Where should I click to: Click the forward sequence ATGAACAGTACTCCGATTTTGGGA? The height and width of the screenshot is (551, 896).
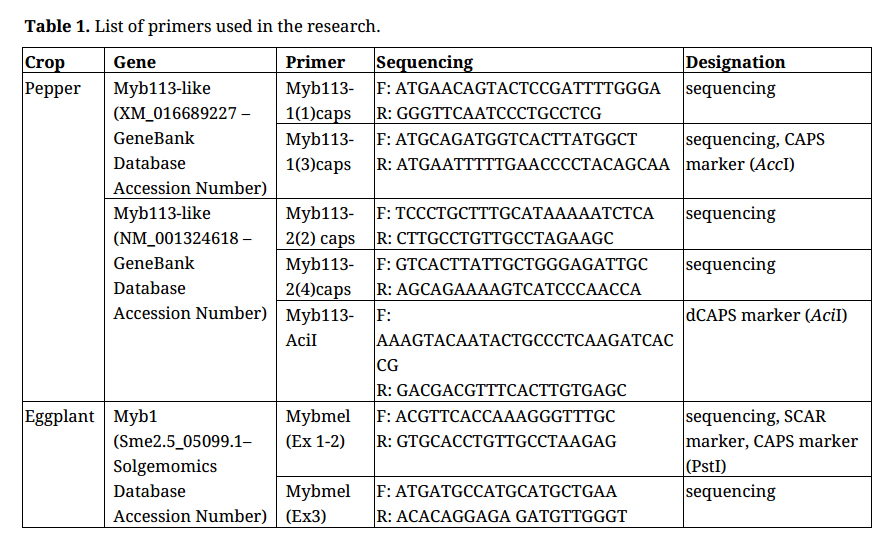point(527,88)
